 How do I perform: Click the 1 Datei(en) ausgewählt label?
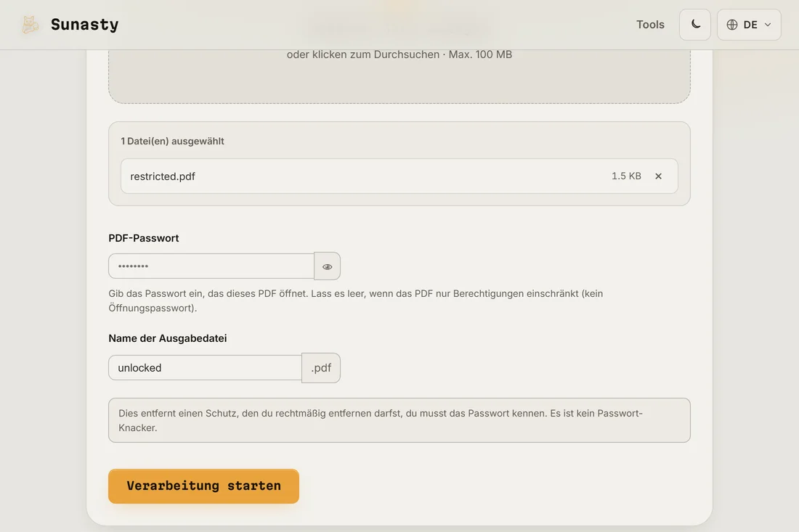coord(172,141)
